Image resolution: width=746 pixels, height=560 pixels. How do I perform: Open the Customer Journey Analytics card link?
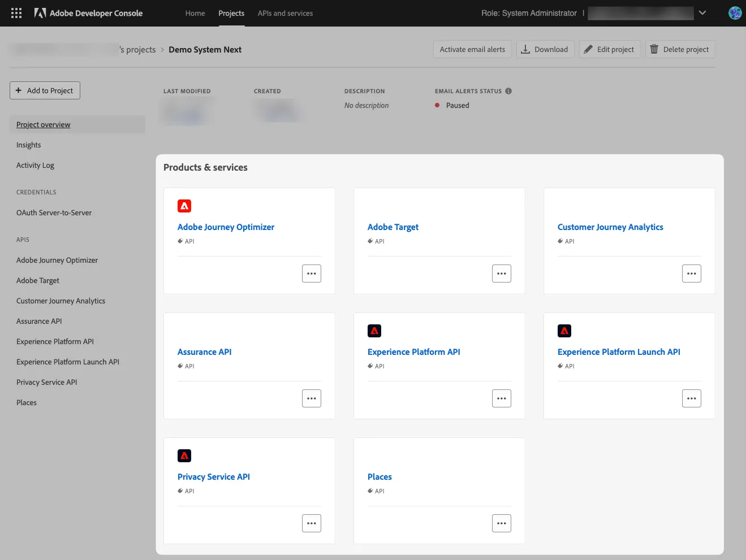coord(610,227)
